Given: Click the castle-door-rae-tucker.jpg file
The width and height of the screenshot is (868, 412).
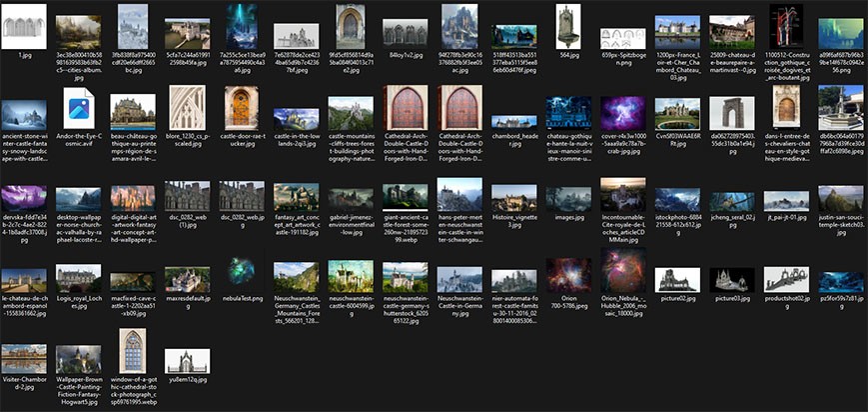Looking at the screenshot, I should coord(242,107).
